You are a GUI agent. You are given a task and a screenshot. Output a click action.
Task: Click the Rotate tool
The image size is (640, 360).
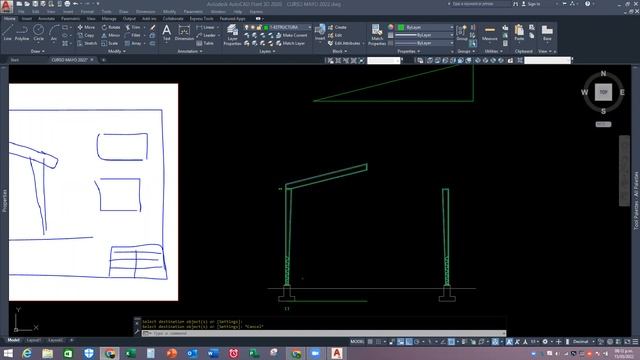tap(111, 27)
